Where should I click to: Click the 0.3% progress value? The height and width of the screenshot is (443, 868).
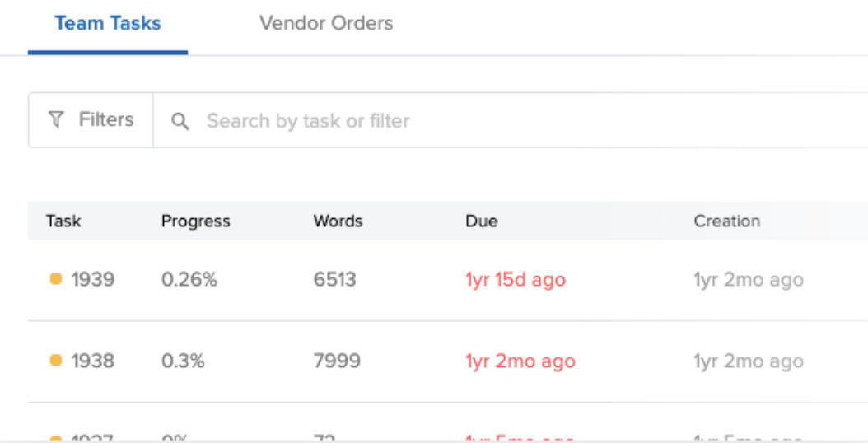(x=183, y=361)
